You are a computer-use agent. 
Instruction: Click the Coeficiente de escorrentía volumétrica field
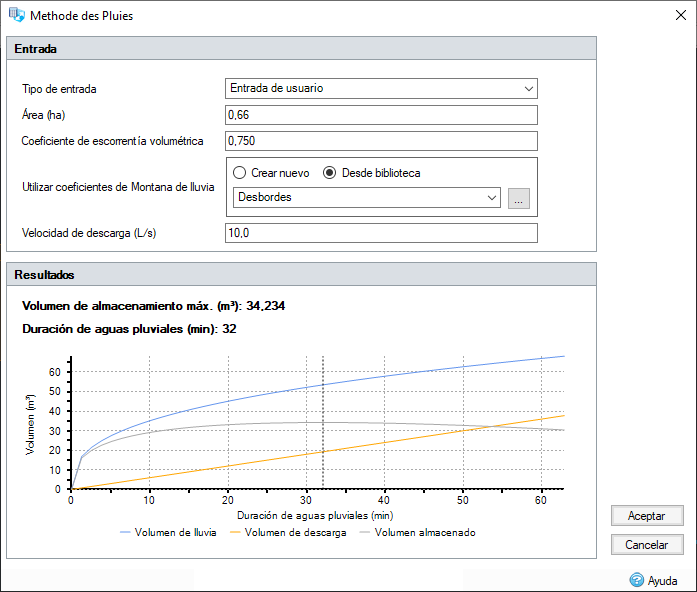[381, 141]
